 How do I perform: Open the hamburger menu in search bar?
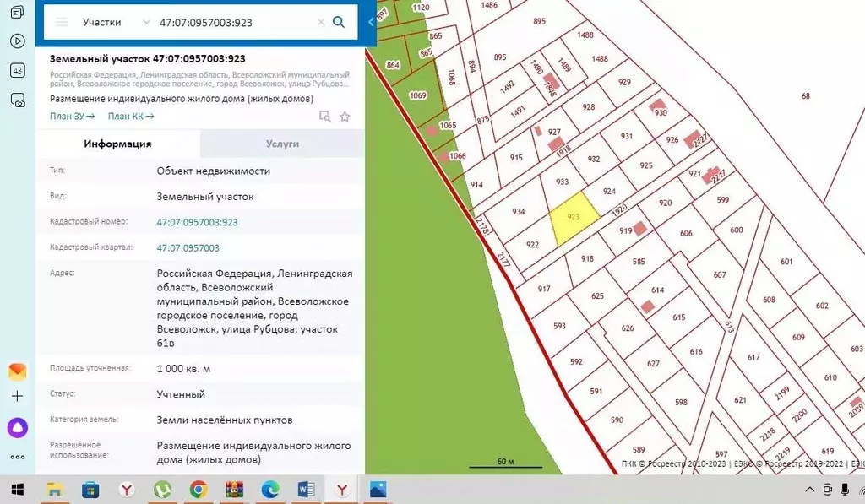click(61, 23)
